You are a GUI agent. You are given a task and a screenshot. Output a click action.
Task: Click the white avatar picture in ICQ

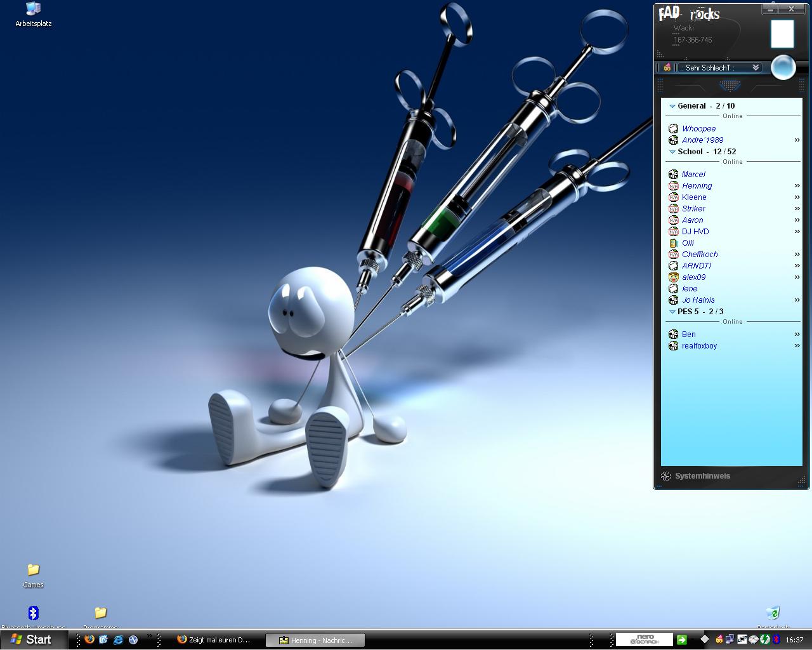click(x=782, y=34)
